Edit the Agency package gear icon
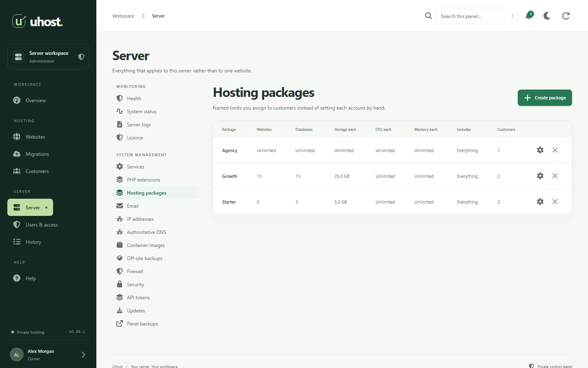588x368 pixels. point(540,150)
